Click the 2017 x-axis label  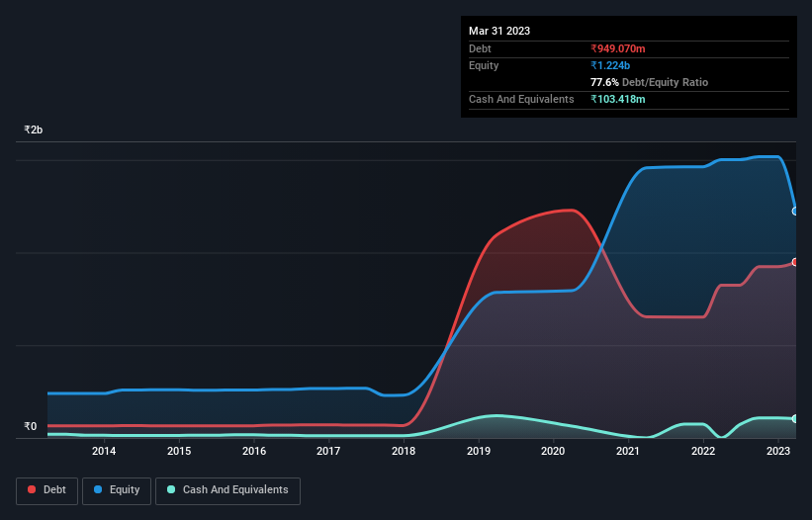pos(328,451)
